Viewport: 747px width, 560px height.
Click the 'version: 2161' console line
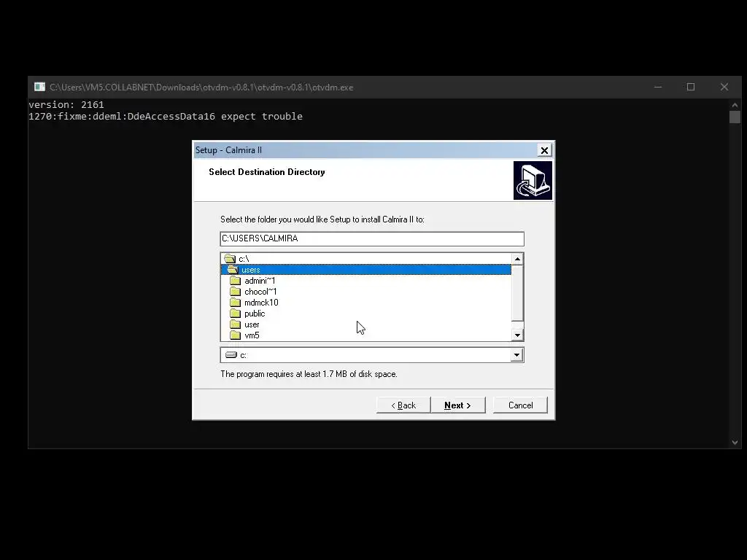(66, 105)
